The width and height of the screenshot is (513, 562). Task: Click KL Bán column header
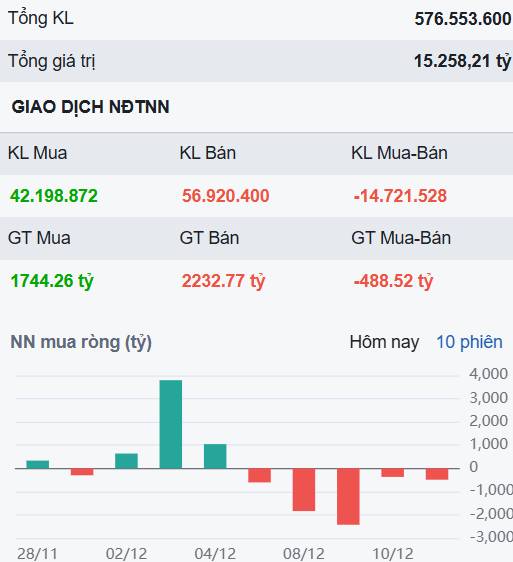point(208,153)
